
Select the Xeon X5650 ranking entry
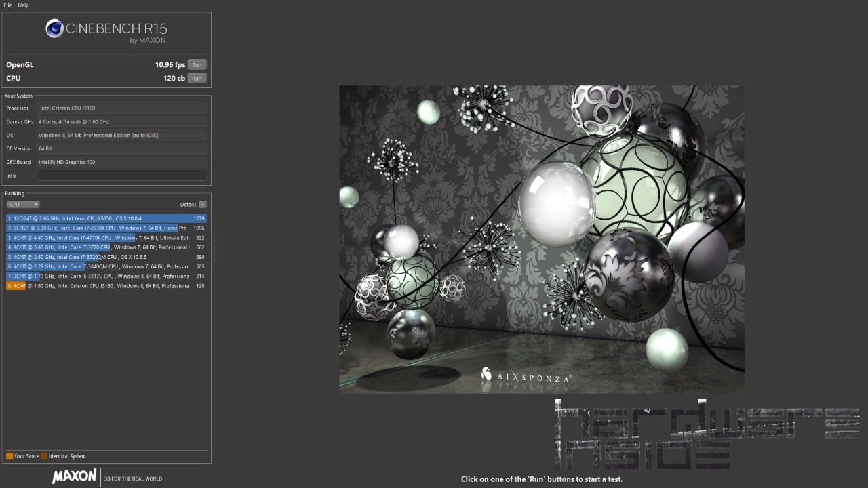(x=106, y=219)
